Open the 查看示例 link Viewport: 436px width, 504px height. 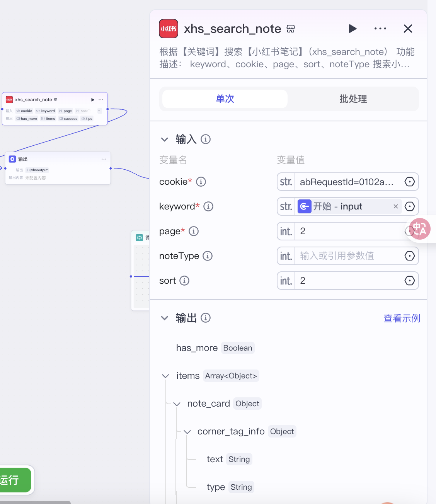click(x=402, y=318)
